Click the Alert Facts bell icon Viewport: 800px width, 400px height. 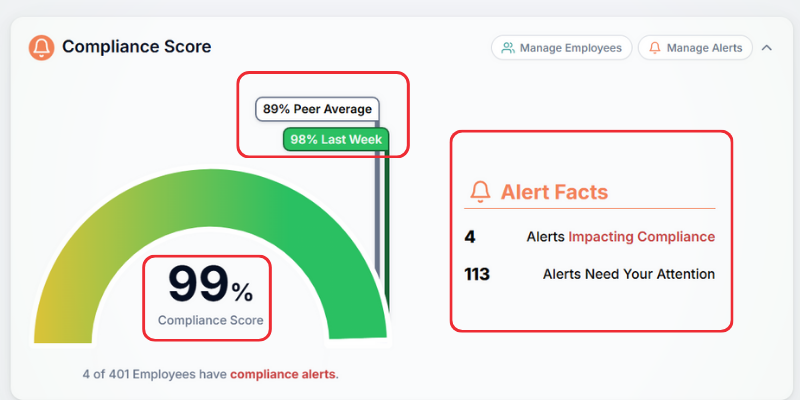pyautogui.click(x=481, y=192)
